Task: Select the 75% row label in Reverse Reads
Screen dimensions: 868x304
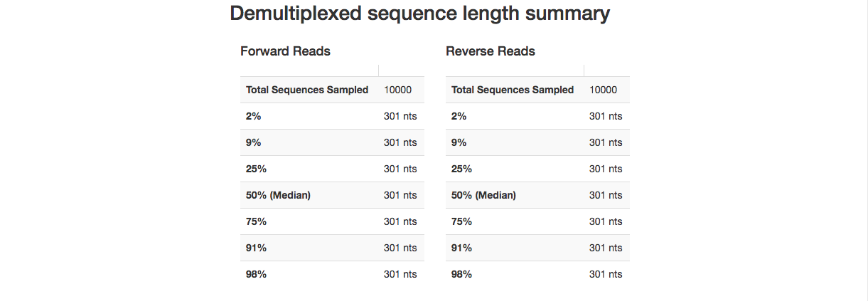Action: pyautogui.click(x=461, y=221)
